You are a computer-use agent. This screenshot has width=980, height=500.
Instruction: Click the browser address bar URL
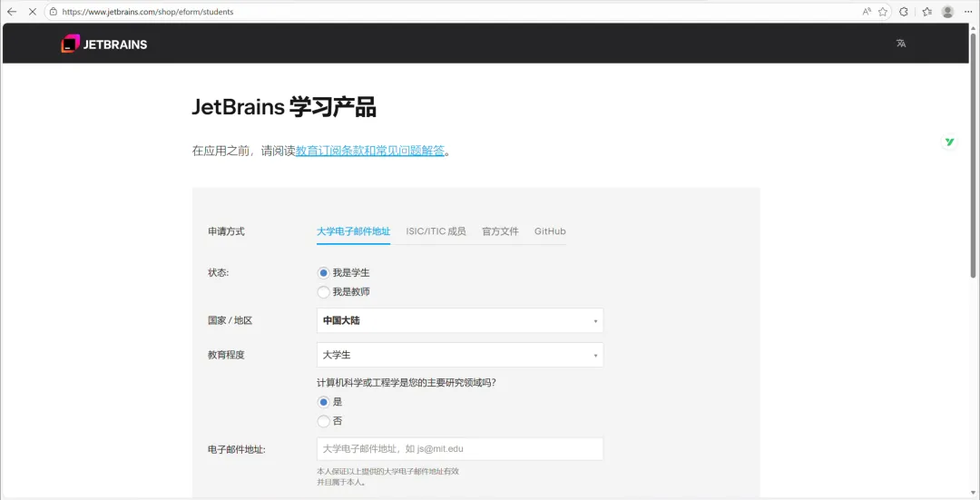[x=148, y=11]
